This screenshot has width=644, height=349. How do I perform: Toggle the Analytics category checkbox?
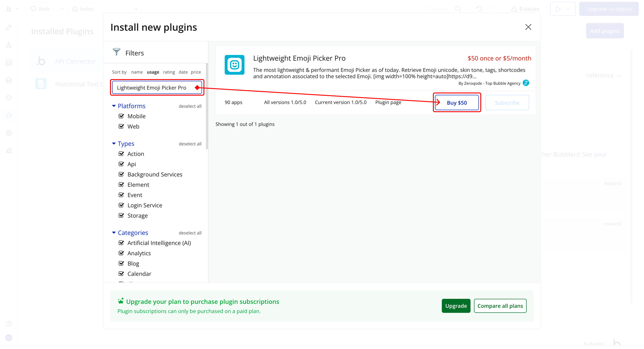(121, 253)
